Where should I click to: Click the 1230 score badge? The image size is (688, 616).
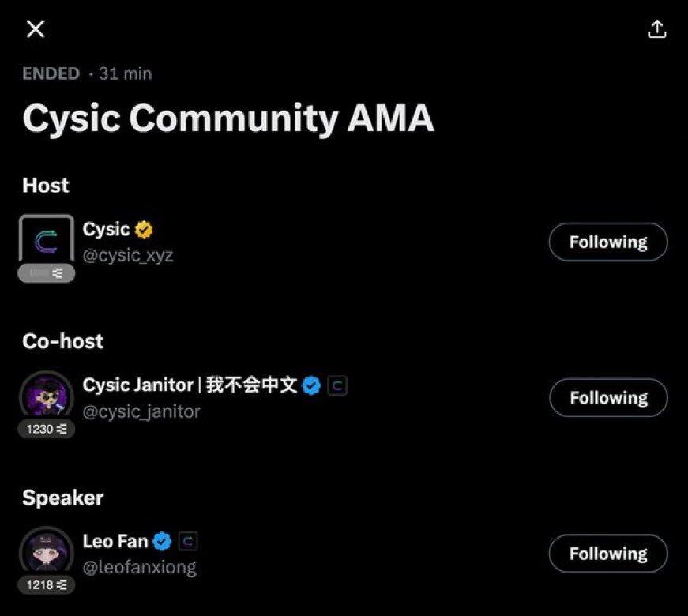click(46, 430)
